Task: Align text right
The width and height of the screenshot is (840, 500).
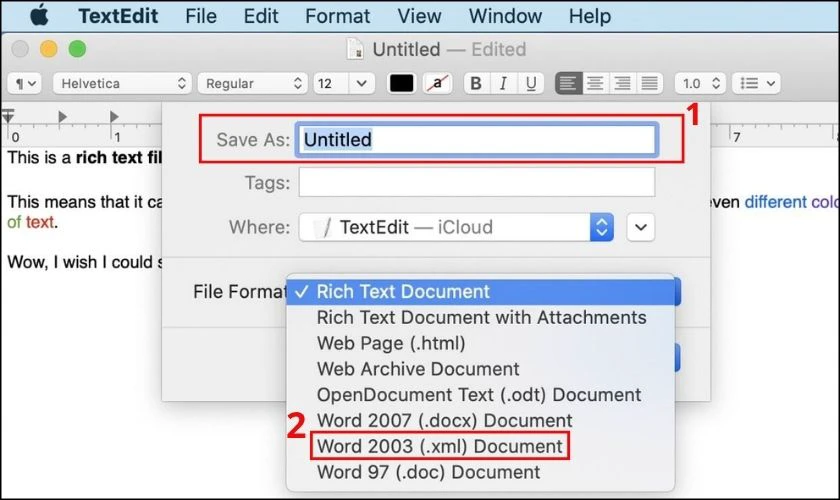Action: click(x=622, y=84)
